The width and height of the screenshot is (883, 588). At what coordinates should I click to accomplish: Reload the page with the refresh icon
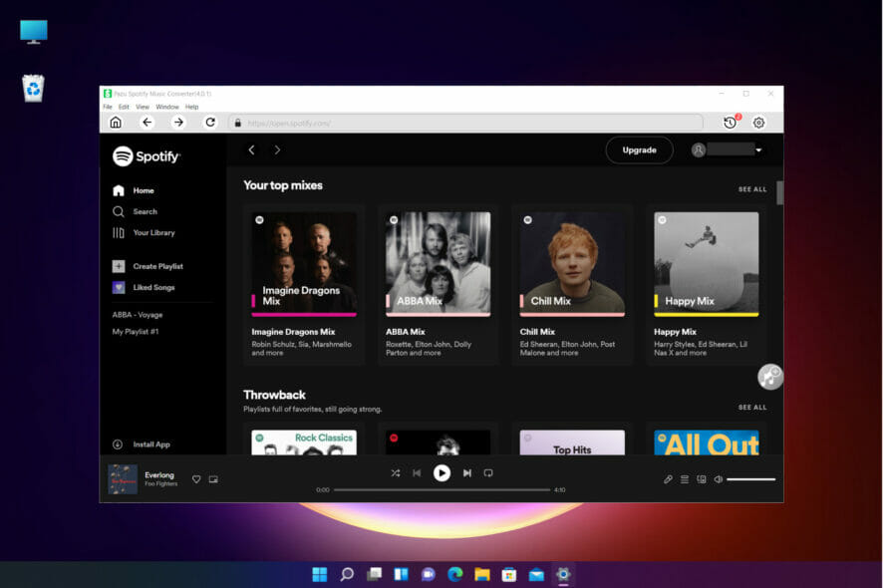[x=210, y=123]
